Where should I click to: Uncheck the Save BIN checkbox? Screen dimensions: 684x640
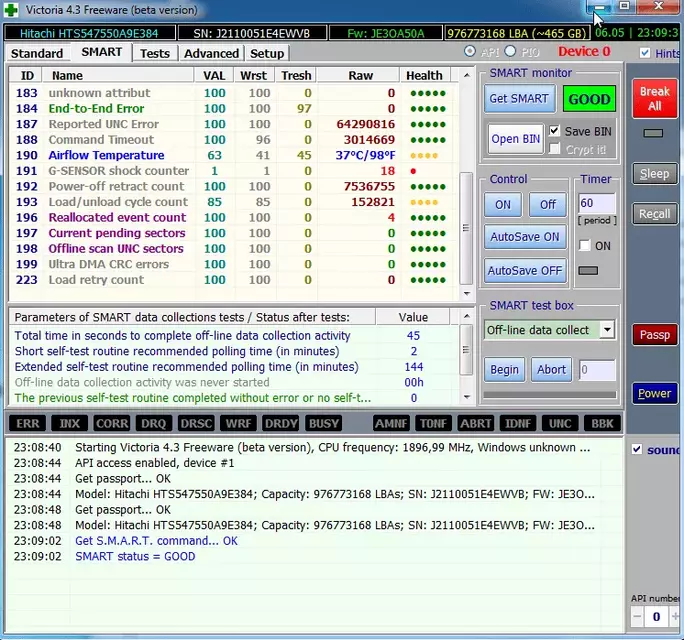coord(554,131)
